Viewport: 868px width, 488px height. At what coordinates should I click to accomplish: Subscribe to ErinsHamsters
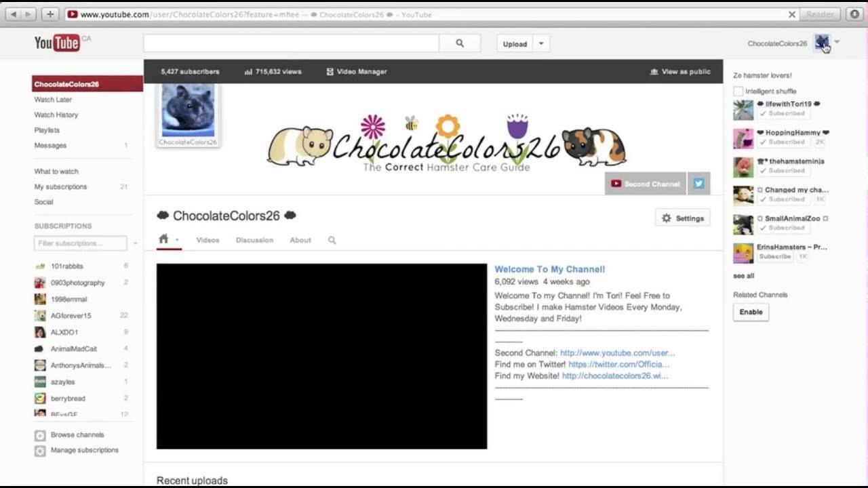(x=775, y=257)
